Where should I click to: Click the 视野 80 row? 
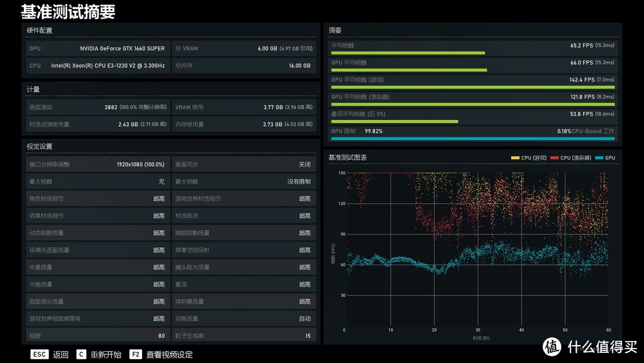pyautogui.click(x=98, y=335)
